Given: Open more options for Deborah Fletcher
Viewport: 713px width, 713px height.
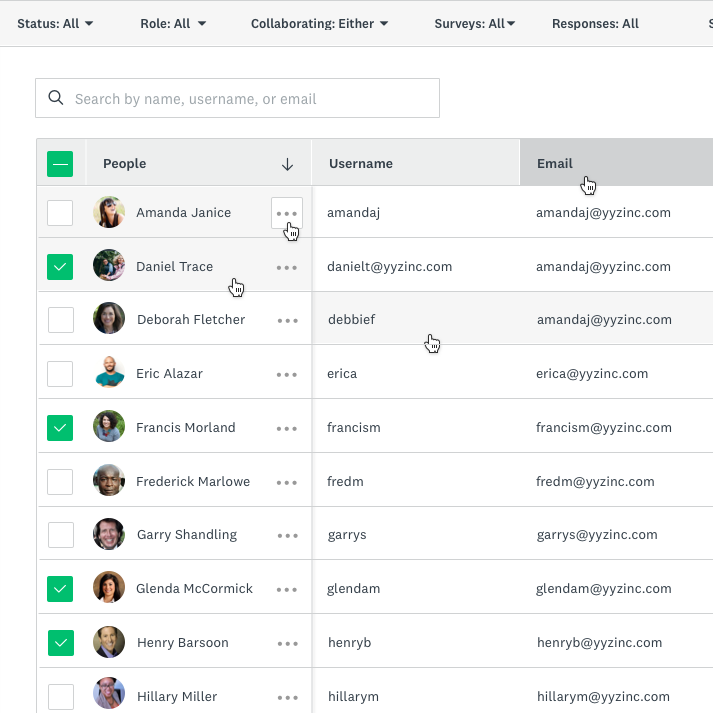Looking at the screenshot, I should tap(288, 321).
